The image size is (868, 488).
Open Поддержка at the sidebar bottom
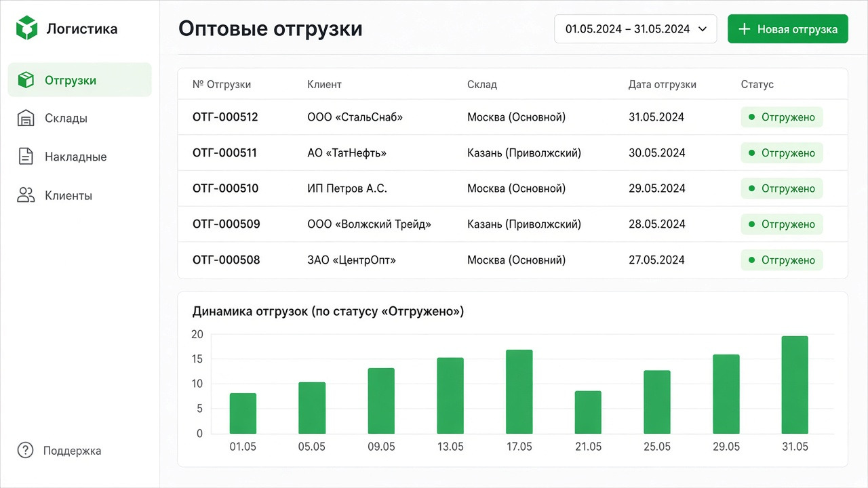[59, 451]
